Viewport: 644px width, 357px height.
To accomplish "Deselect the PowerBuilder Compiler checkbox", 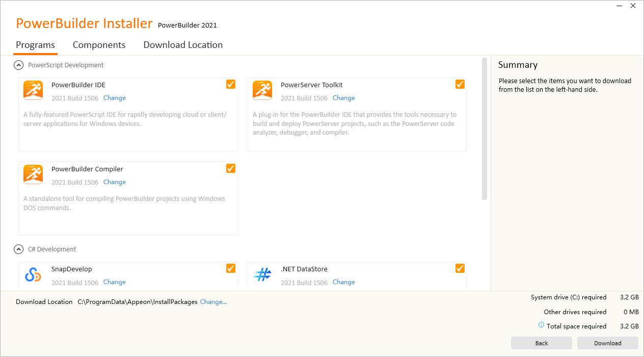I will pos(231,168).
